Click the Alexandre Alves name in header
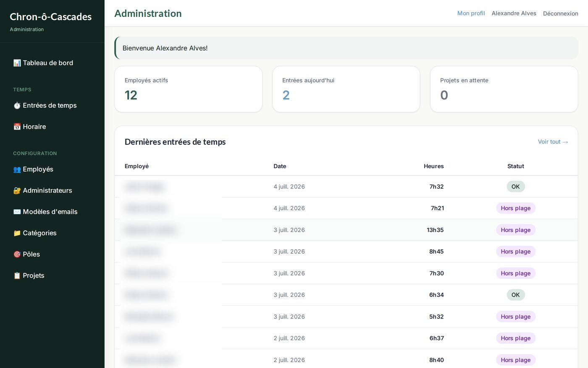The width and height of the screenshot is (588, 368). [514, 13]
